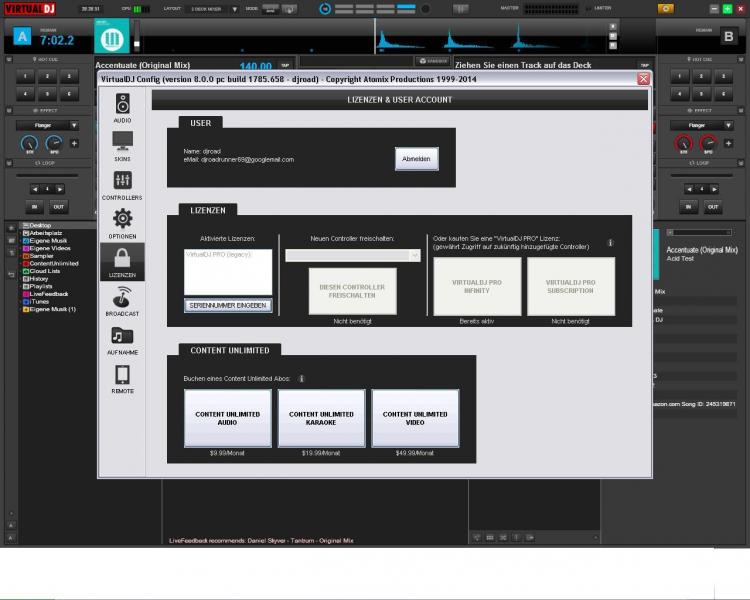Toggle the left deck loop OUT button
This screenshot has height=600, width=750.
[x=58, y=207]
